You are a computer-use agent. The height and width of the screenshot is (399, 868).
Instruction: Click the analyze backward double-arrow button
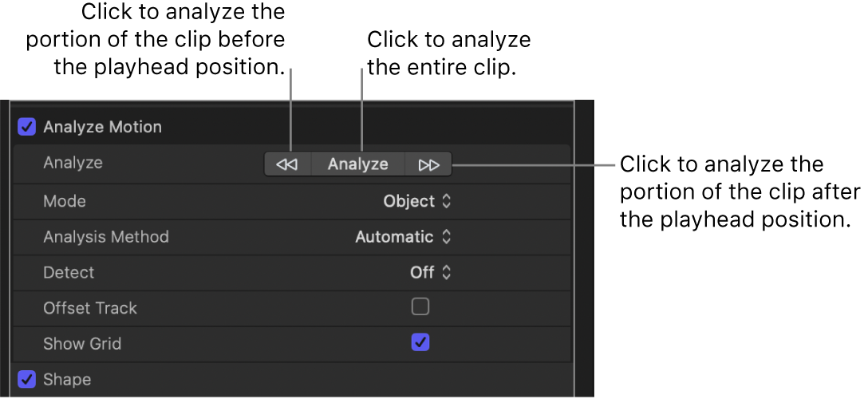(x=286, y=164)
